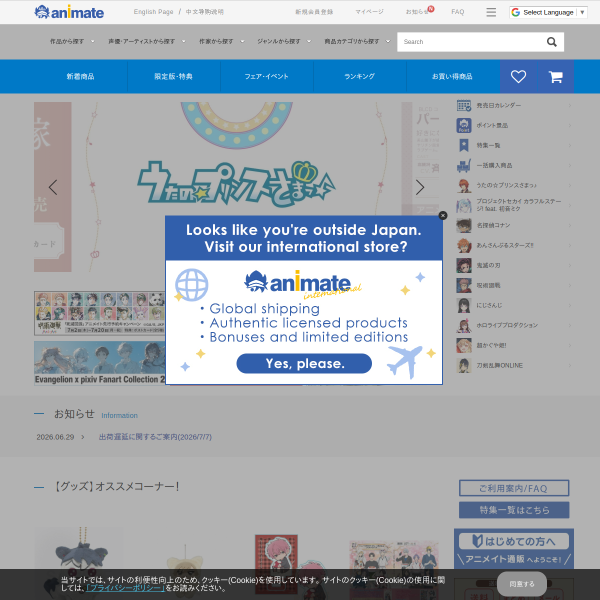Screen dimensions: 600x600
Task: Click the animate international logo in popup
Action: (x=302, y=284)
